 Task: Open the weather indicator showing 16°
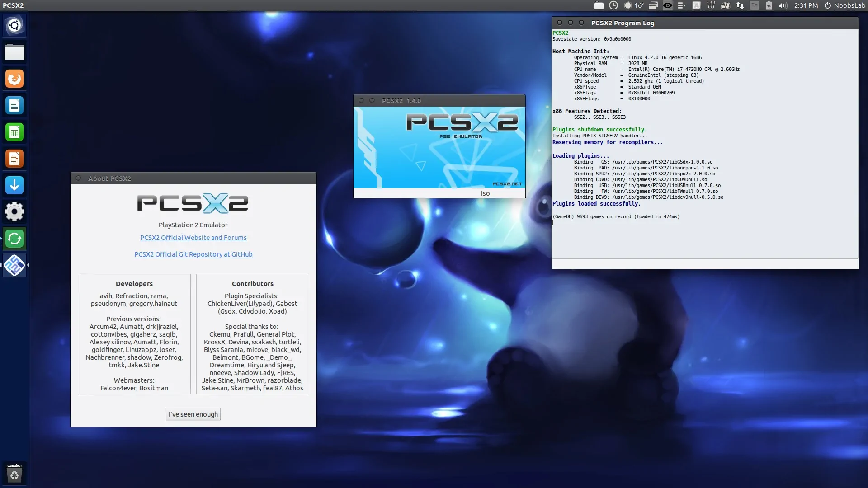point(634,5)
